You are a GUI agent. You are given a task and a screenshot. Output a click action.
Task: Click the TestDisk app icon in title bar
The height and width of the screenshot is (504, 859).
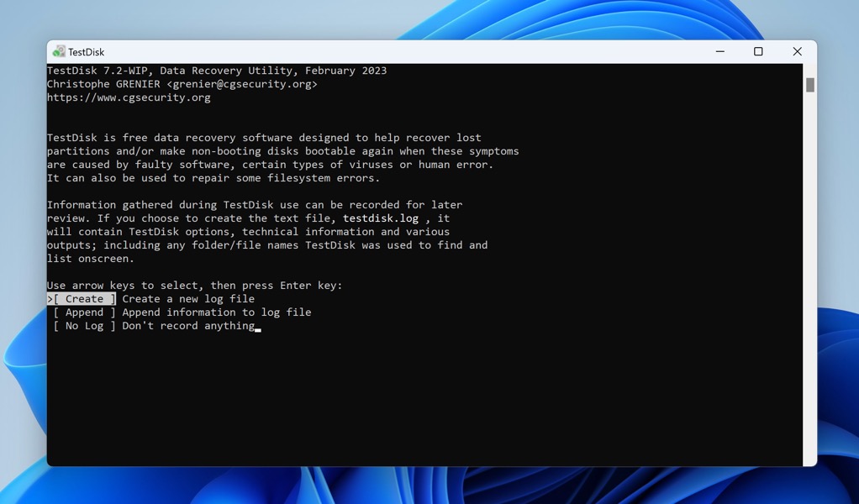tap(59, 51)
